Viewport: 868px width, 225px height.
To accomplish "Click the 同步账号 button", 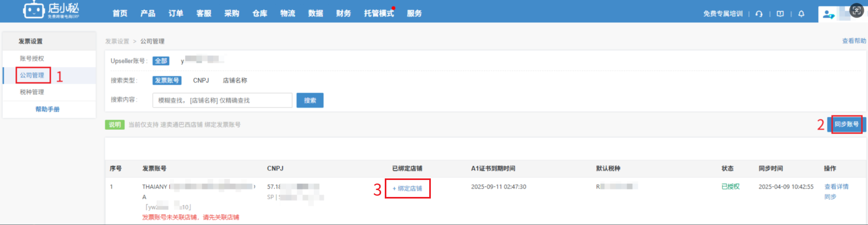I will tap(846, 124).
